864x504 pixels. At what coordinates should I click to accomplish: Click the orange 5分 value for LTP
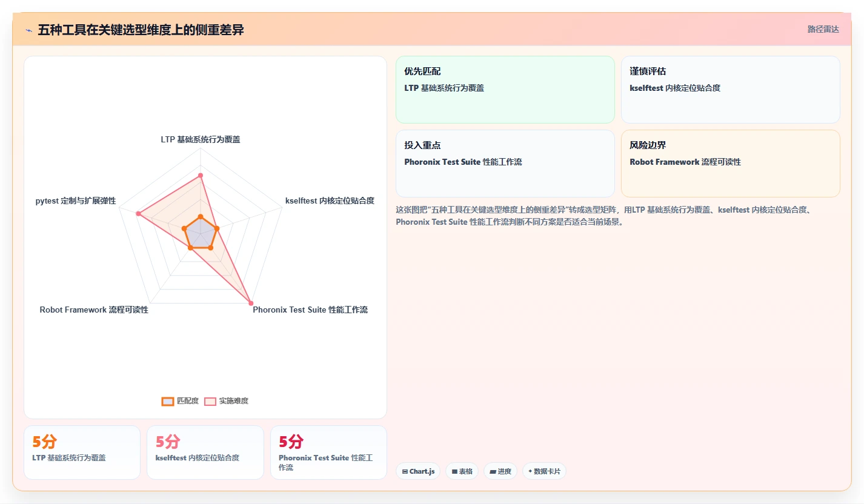point(44,442)
